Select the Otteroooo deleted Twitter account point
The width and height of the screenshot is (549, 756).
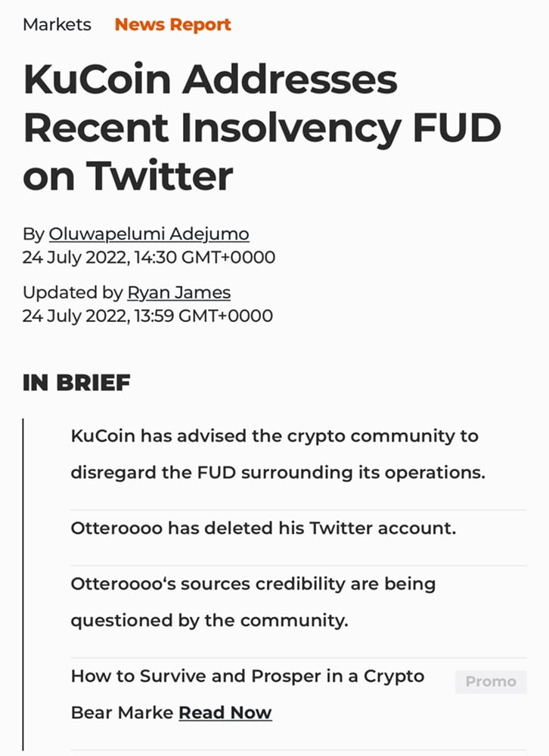(x=263, y=528)
